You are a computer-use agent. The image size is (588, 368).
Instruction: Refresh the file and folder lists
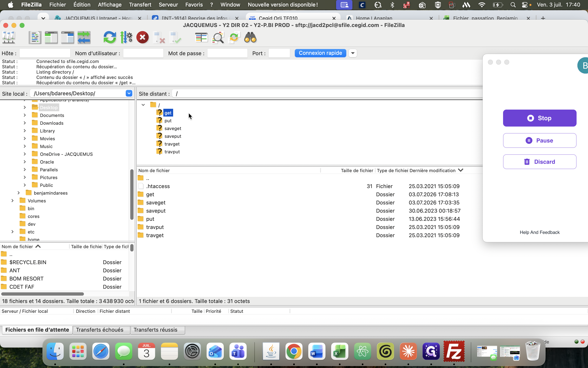tap(110, 38)
